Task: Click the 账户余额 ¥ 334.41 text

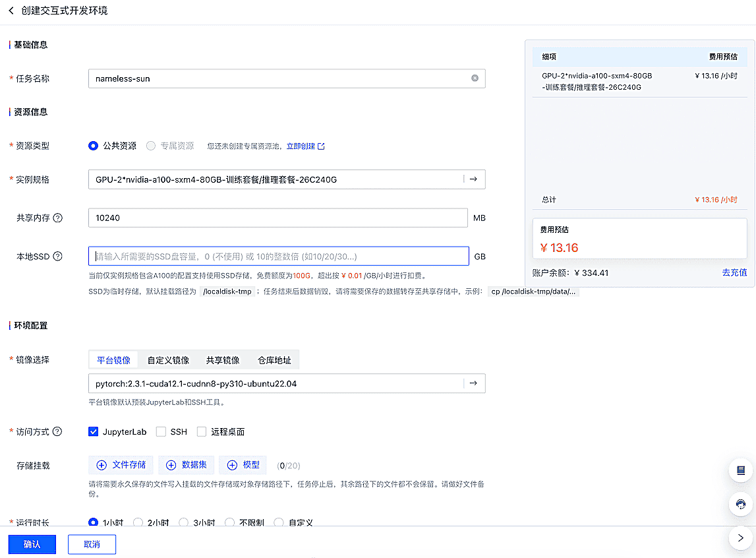Action: point(570,272)
